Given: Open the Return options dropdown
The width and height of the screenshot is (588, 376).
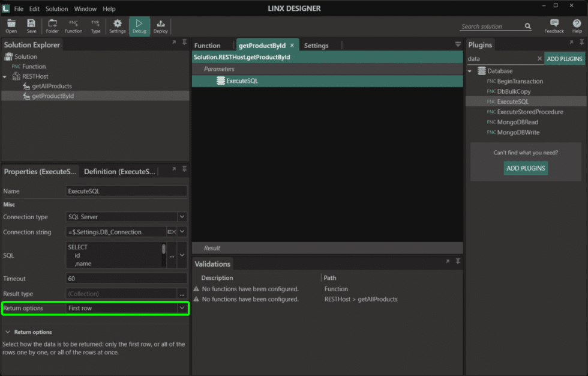Looking at the screenshot, I should coord(182,308).
